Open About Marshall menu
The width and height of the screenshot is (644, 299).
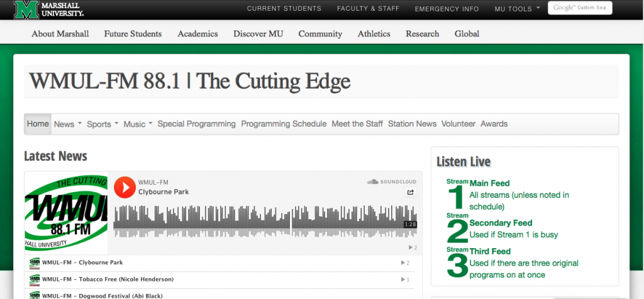pos(60,34)
